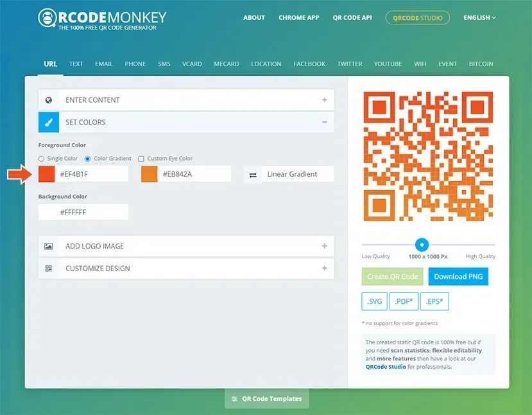Click the generated QR code preview
532x415 pixels.
pyautogui.click(x=428, y=156)
